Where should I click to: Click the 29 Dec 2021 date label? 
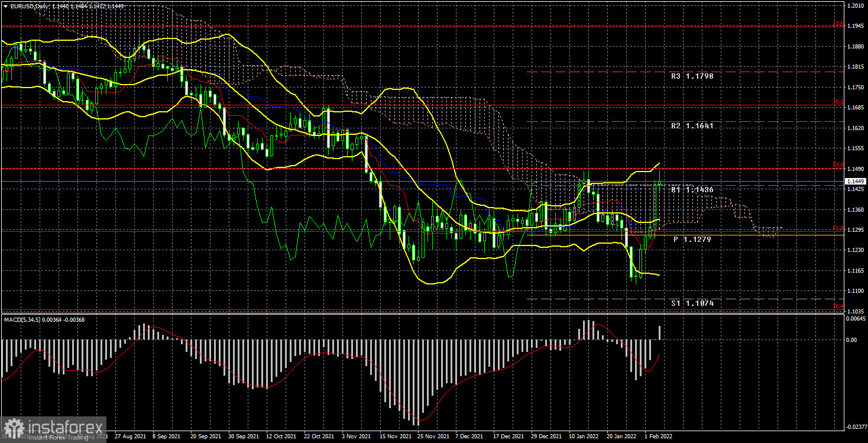click(x=546, y=435)
